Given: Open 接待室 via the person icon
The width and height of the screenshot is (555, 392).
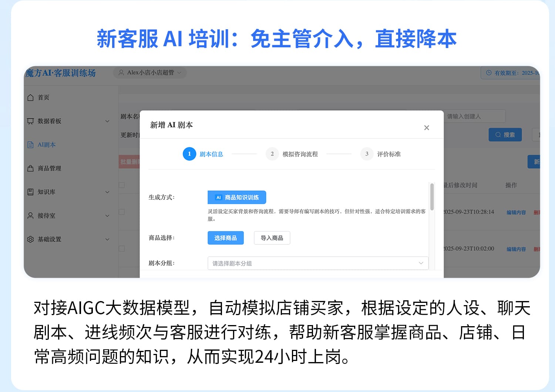Looking at the screenshot, I should (30, 216).
